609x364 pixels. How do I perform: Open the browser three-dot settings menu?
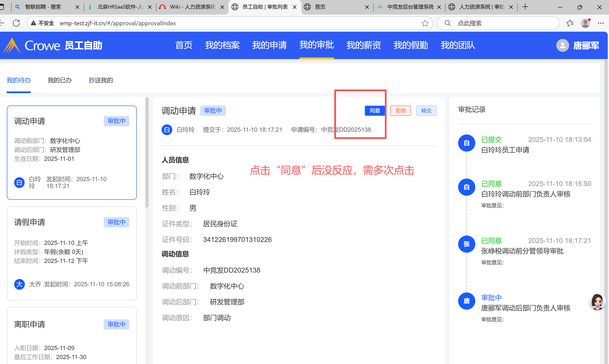tap(601, 23)
